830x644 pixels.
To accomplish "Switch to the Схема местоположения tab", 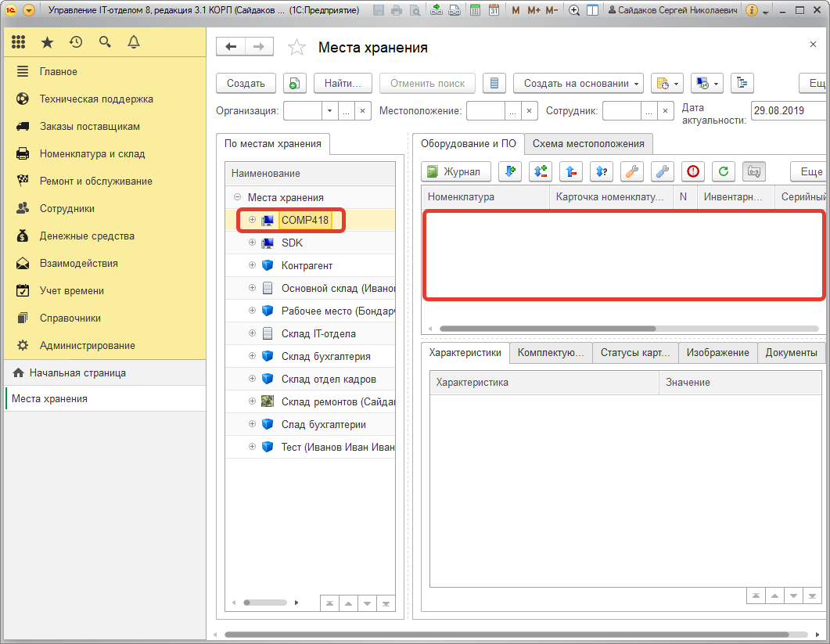I will pyautogui.click(x=588, y=143).
